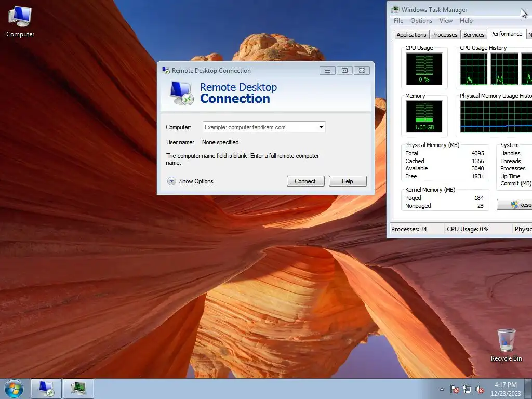Click the Physical Memory Usage History graph
The height and width of the screenshot is (399, 532).
click(x=496, y=117)
